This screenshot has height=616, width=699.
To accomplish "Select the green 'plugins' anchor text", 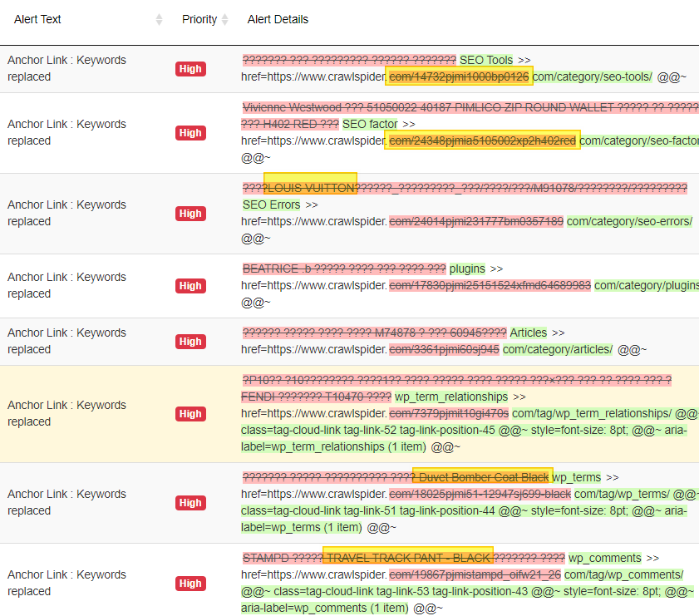I will [x=467, y=269].
